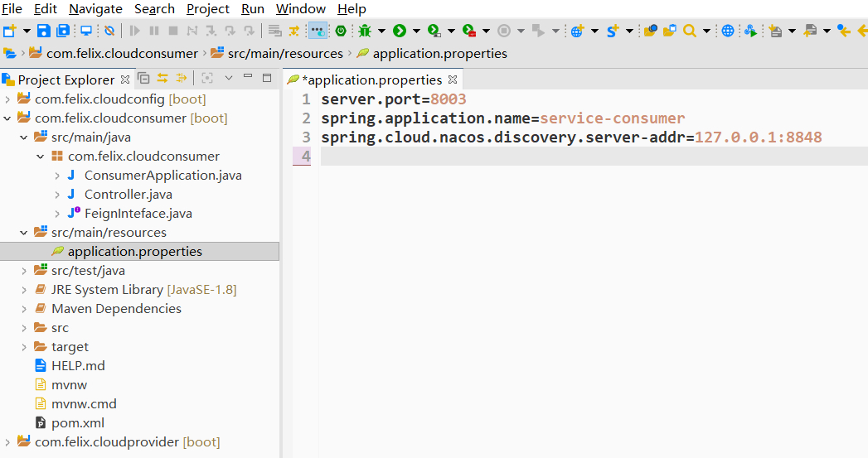This screenshot has width=868, height=458.
Task: Place cursor on empty editor line 4
Action: click(594, 157)
